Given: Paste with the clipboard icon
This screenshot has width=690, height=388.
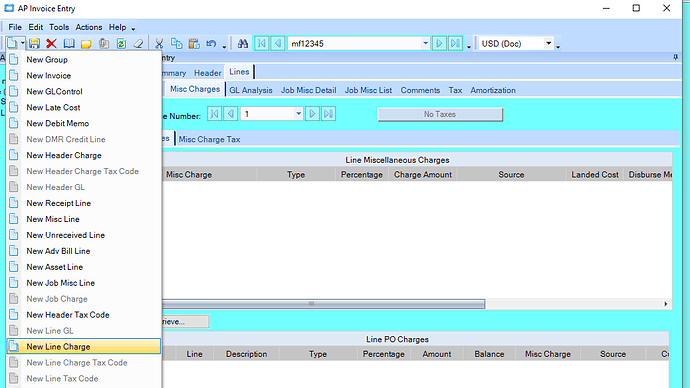Looking at the screenshot, I should coord(194,44).
